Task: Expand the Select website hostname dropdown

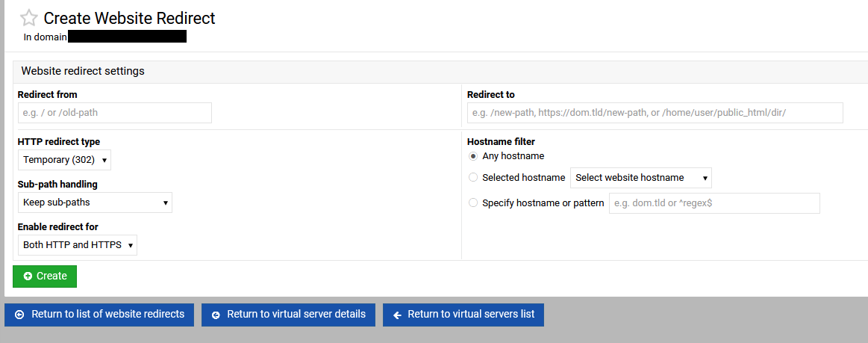Action: click(x=640, y=178)
